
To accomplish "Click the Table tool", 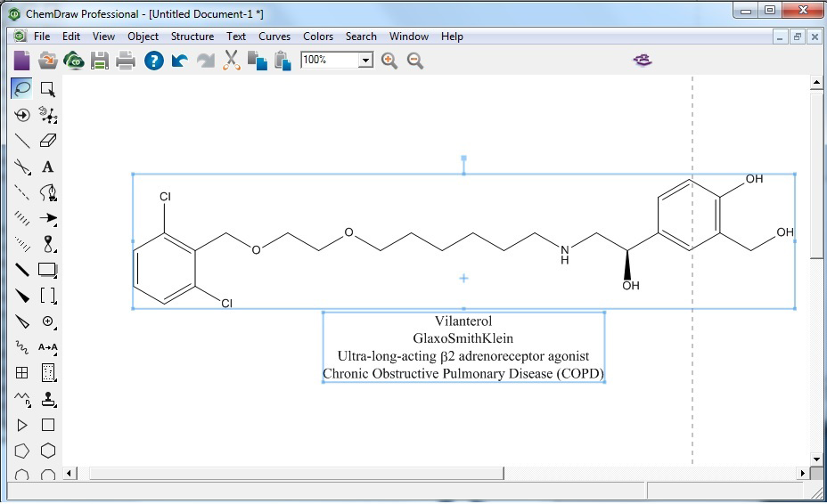I will pyautogui.click(x=22, y=373).
